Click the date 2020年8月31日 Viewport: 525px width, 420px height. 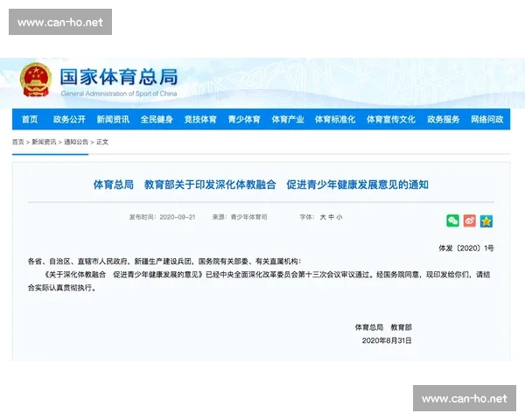pyautogui.click(x=387, y=340)
